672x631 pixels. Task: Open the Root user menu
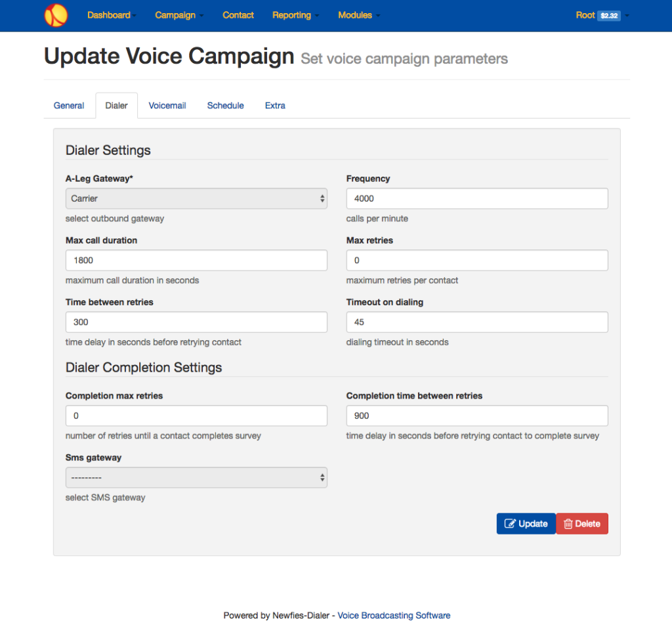[x=585, y=15]
